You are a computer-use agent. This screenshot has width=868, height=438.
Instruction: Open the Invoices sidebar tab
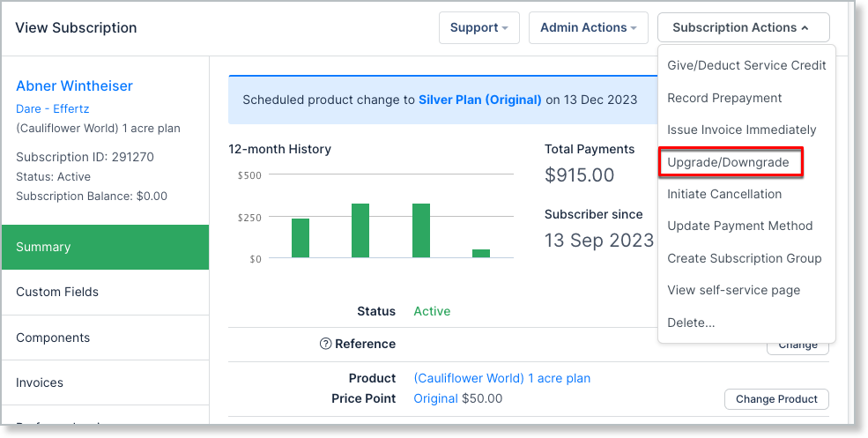tap(41, 382)
